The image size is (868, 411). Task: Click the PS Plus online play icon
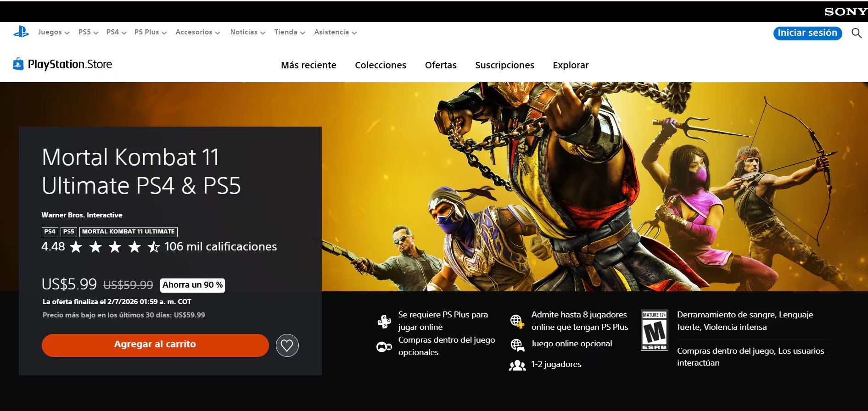(384, 321)
